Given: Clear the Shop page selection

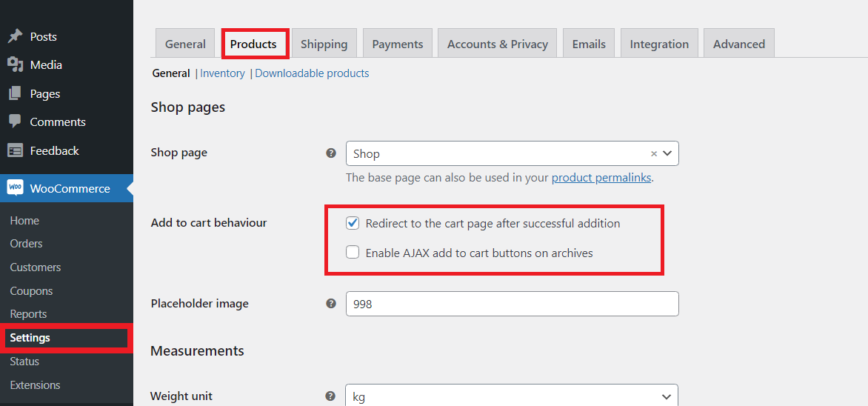Looking at the screenshot, I should [654, 154].
